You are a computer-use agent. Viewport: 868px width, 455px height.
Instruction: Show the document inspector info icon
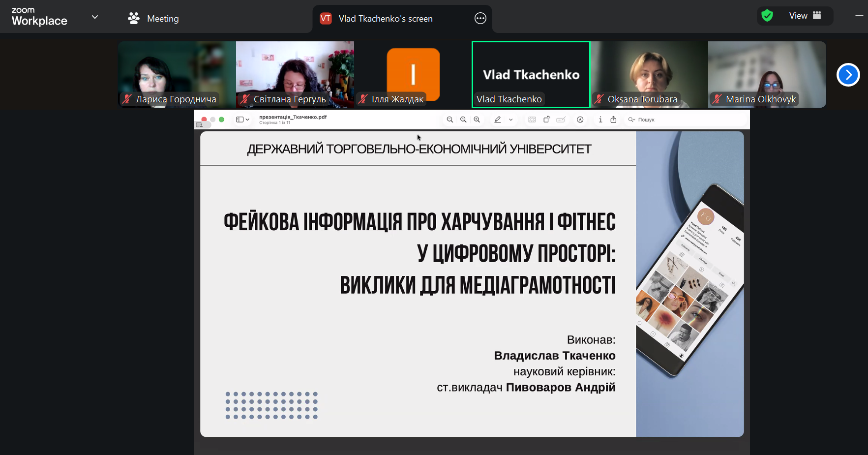[600, 120]
